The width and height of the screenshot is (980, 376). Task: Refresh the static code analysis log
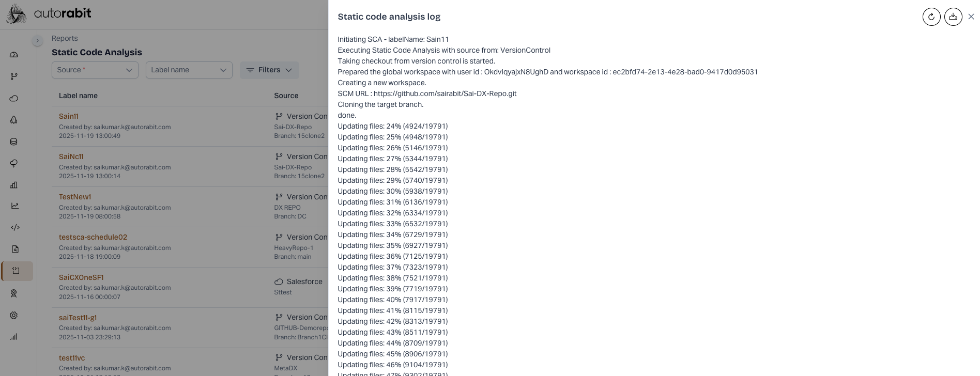point(931,17)
